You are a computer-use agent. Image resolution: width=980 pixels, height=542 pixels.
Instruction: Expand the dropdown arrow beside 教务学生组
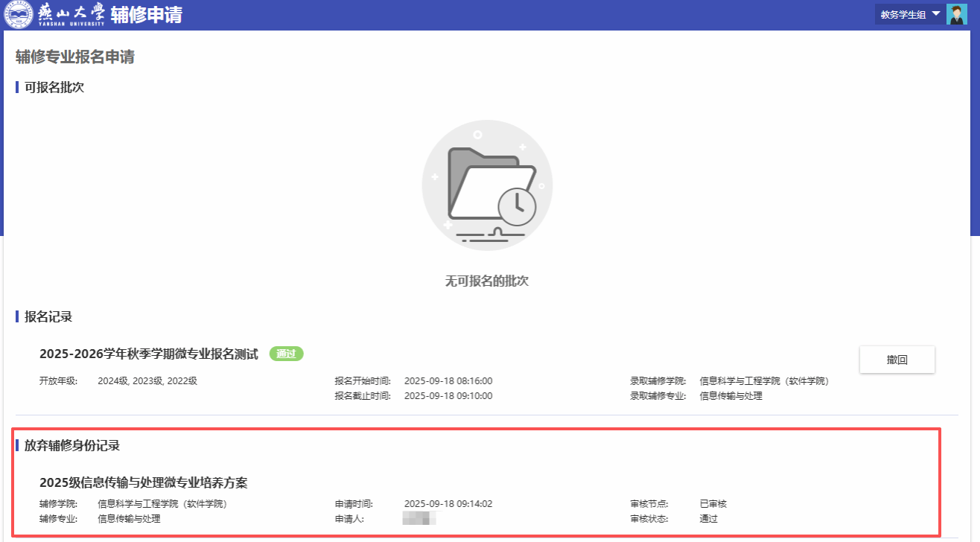(x=936, y=13)
